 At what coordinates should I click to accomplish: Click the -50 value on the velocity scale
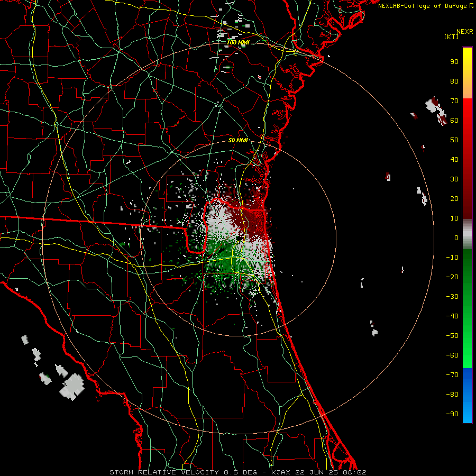[x=452, y=336]
